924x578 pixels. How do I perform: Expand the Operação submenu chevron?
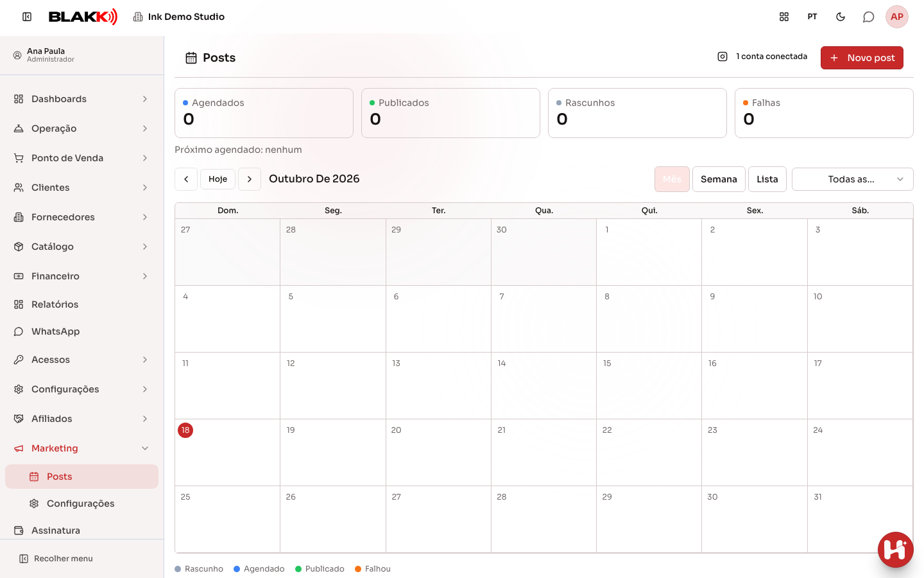click(x=145, y=128)
